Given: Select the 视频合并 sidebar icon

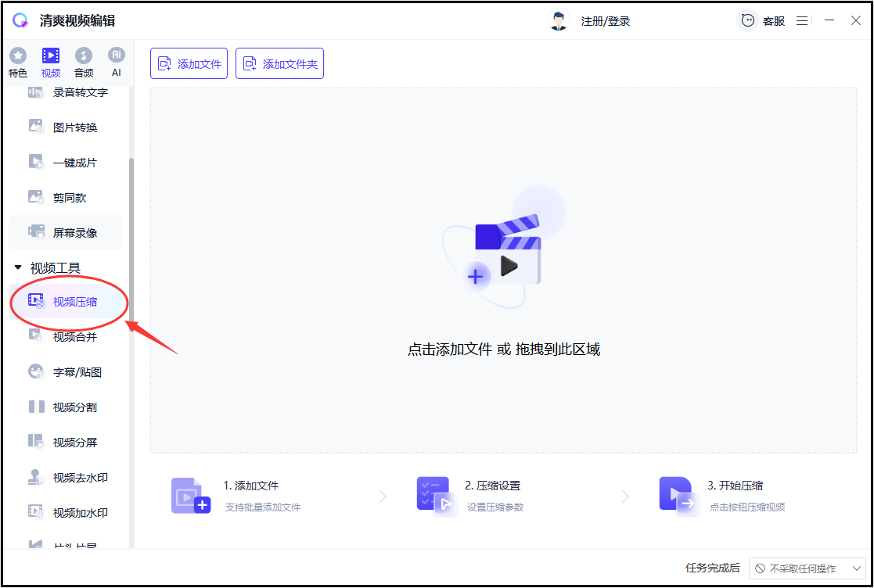Looking at the screenshot, I should 36,336.
